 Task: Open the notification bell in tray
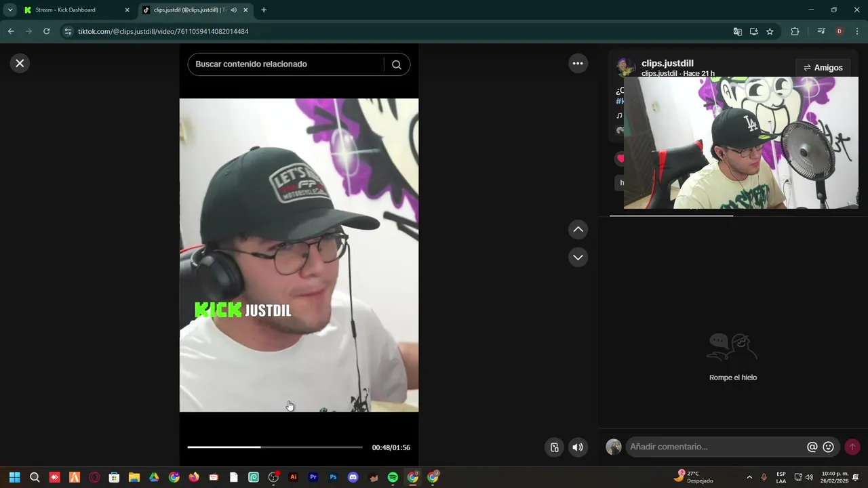tap(856, 477)
